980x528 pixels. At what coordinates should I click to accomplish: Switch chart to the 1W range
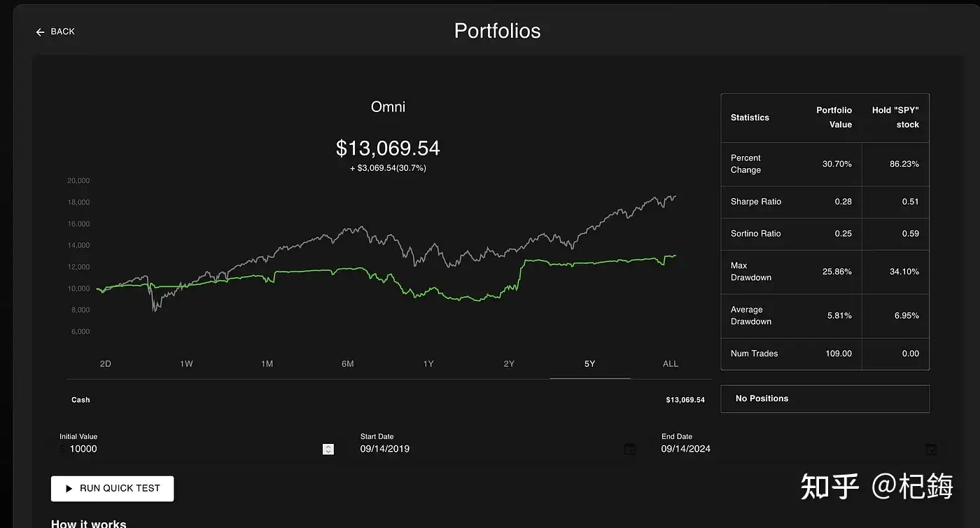coord(186,363)
